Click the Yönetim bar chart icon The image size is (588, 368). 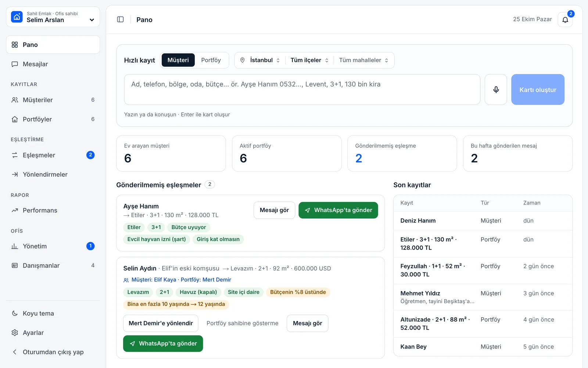[x=15, y=246]
